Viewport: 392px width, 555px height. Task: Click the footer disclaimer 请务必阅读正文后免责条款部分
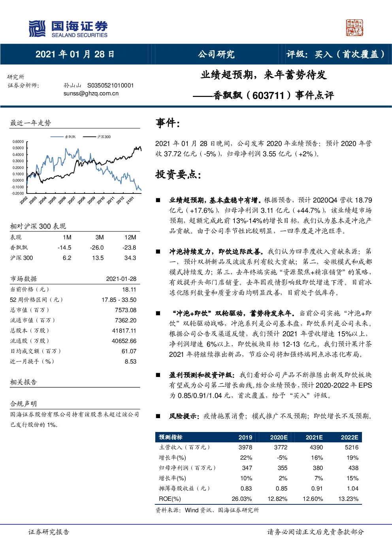315,532
